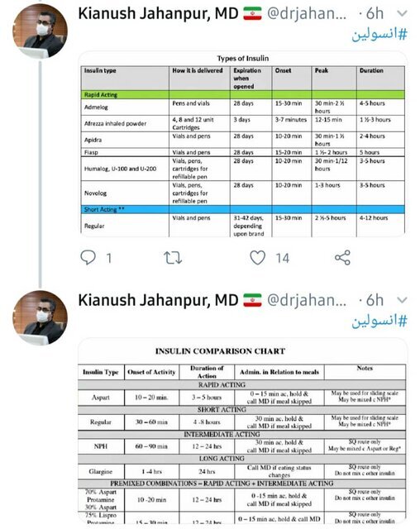Screen dimensions: 420x529
Task: Tap the share icon on first tweet
Action: click(x=342, y=258)
